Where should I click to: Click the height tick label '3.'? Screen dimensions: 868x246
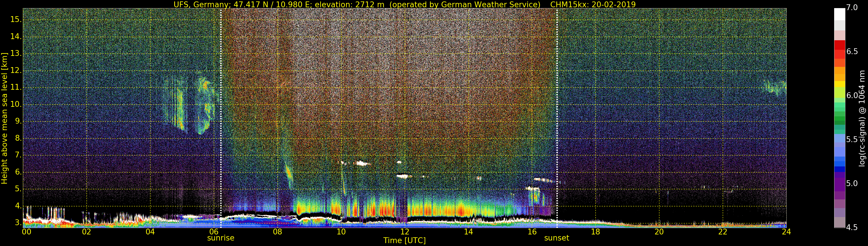click(18, 223)
